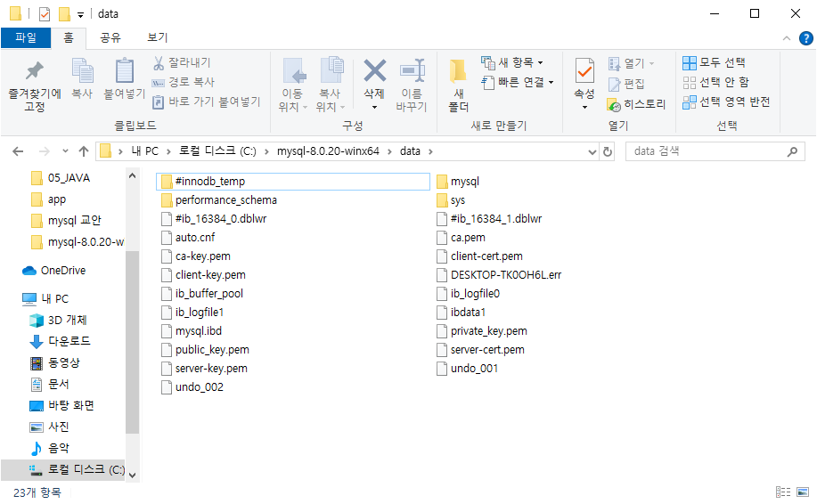Image resolution: width=817 pixels, height=504 pixels.
Task: Select OneDrive in navigation pane
Action: [54, 271]
